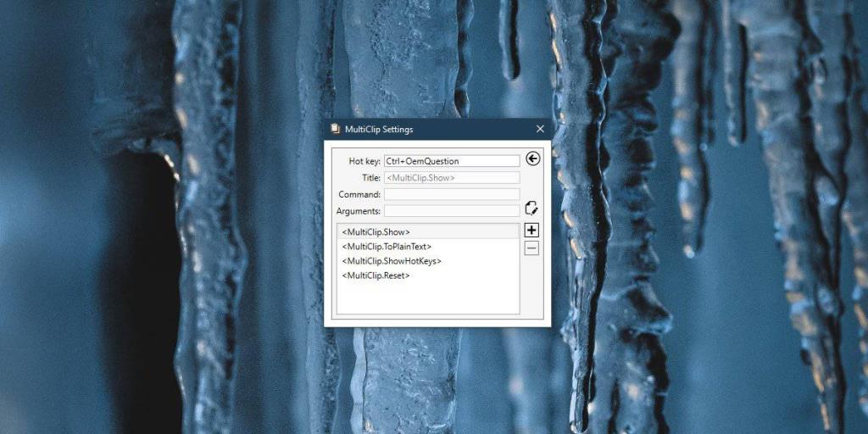Image resolution: width=868 pixels, height=434 pixels.
Task: Select <MultiClip.Show> in the list
Action: click(x=428, y=232)
